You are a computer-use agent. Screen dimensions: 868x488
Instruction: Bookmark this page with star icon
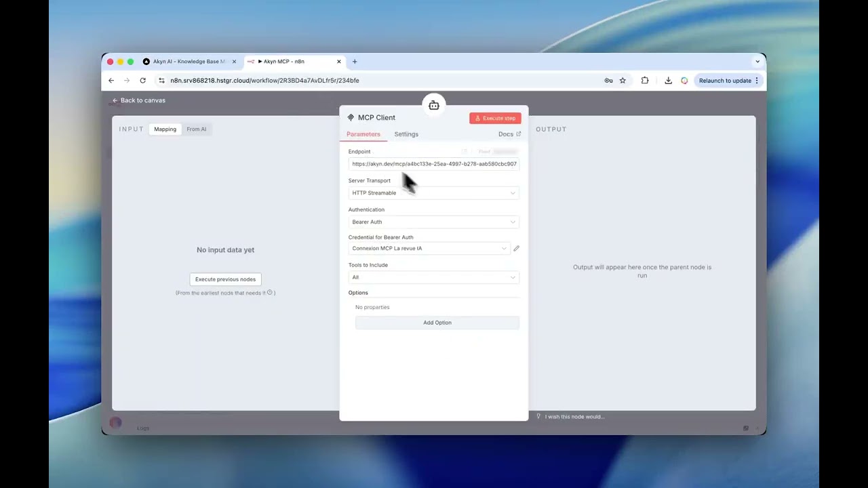tap(623, 81)
